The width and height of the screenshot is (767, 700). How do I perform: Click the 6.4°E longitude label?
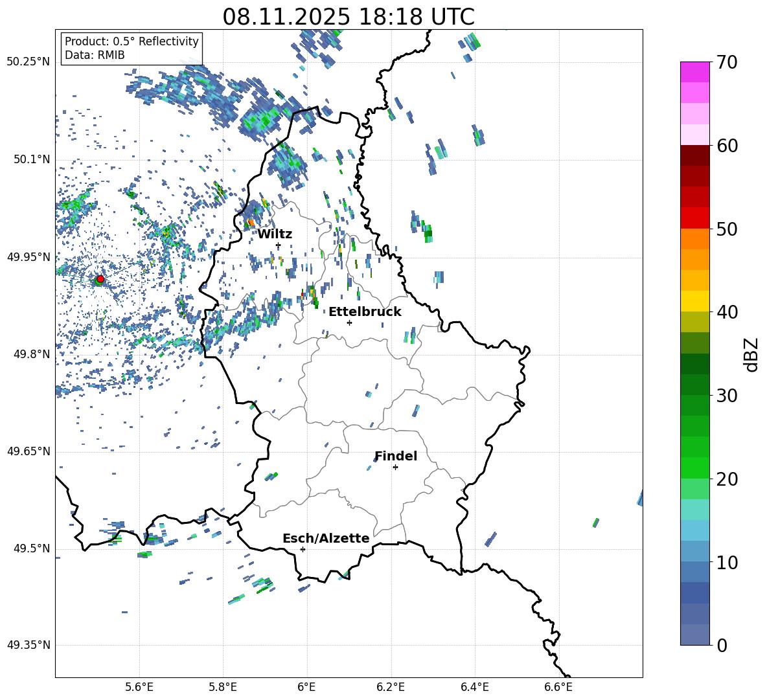pos(474,687)
